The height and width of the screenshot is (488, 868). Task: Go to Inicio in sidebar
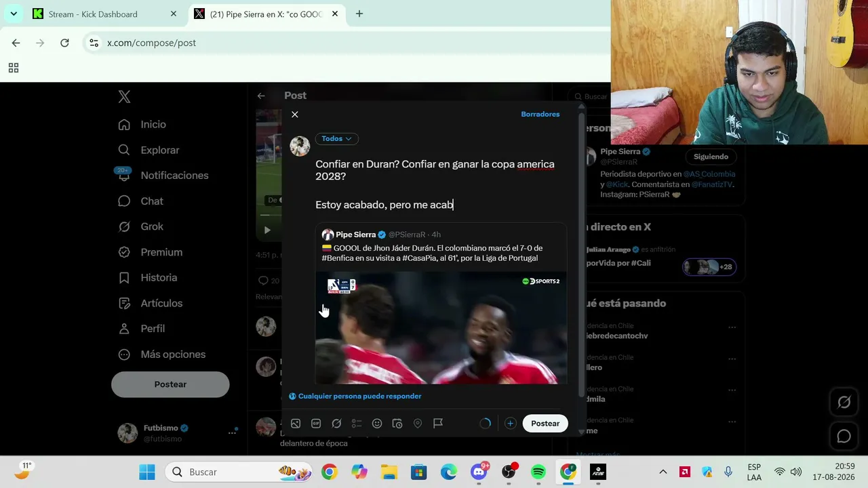[142, 125]
